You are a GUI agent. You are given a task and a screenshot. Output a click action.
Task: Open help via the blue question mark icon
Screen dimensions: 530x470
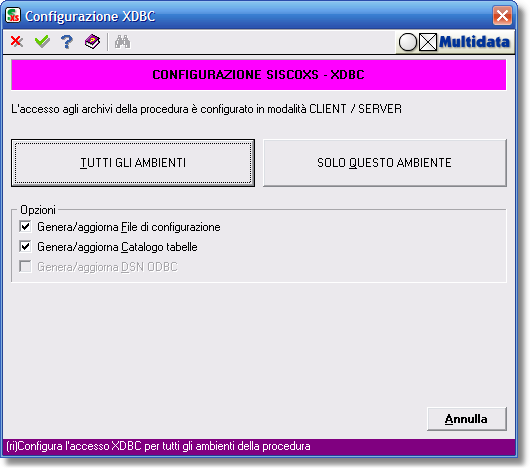point(67,42)
